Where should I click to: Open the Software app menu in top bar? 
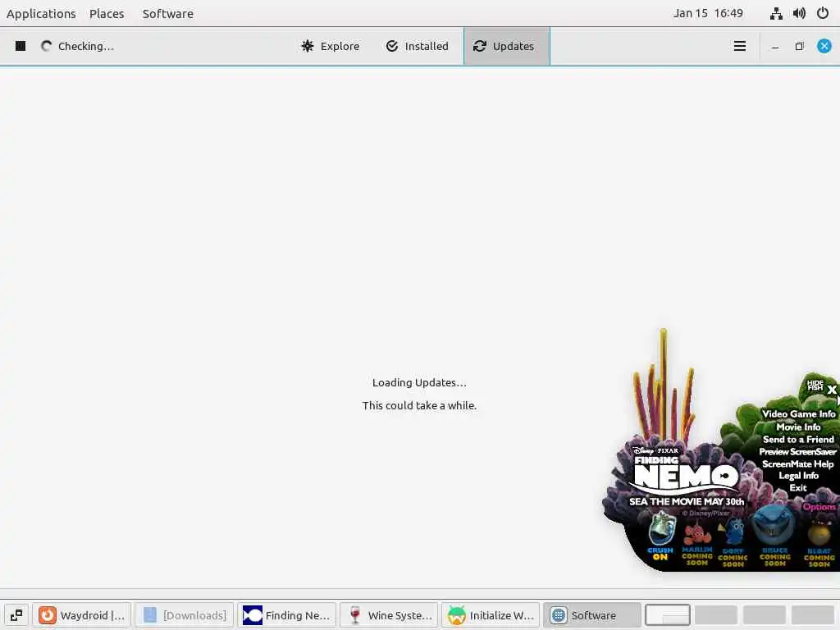(x=167, y=13)
